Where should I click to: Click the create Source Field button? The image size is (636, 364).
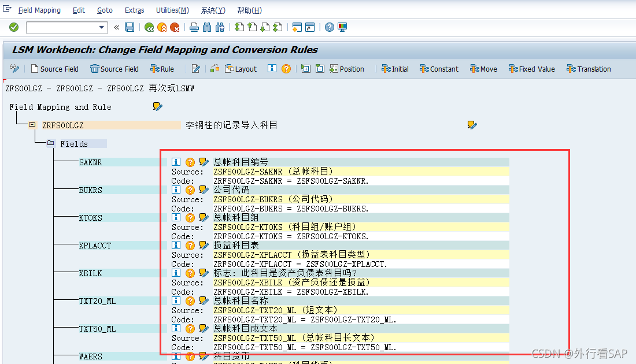(x=55, y=69)
